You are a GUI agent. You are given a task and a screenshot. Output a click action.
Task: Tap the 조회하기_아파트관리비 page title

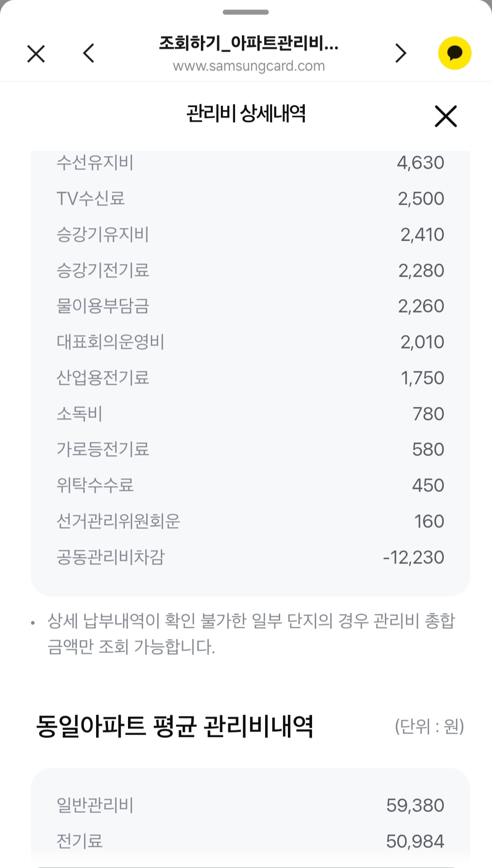[248, 44]
